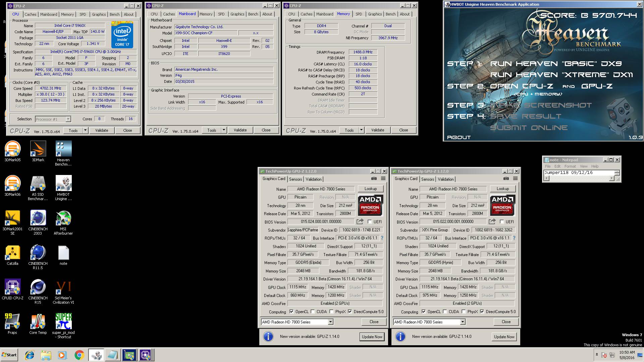
Task: Expand GPU selection dropdown in left GPU-Z
Action: (x=330, y=322)
